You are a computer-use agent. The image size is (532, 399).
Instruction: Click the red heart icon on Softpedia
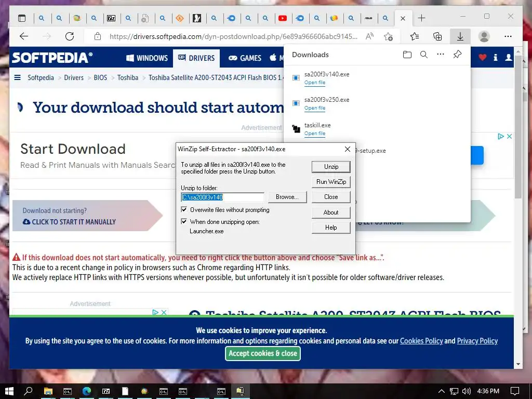click(483, 58)
